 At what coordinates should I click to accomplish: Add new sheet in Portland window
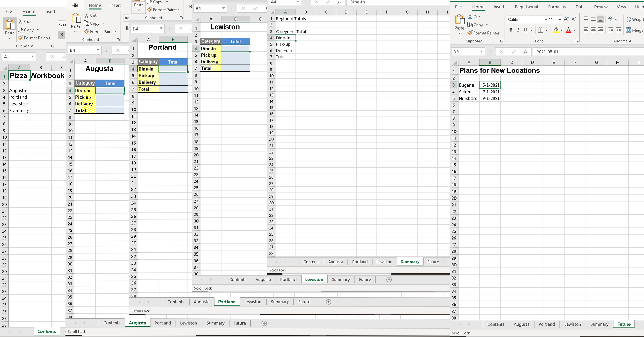click(x=329, y=302)
